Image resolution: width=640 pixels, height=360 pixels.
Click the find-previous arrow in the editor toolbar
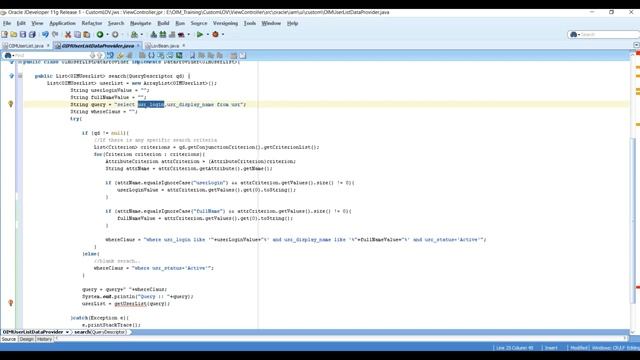[x=99, y=55]
